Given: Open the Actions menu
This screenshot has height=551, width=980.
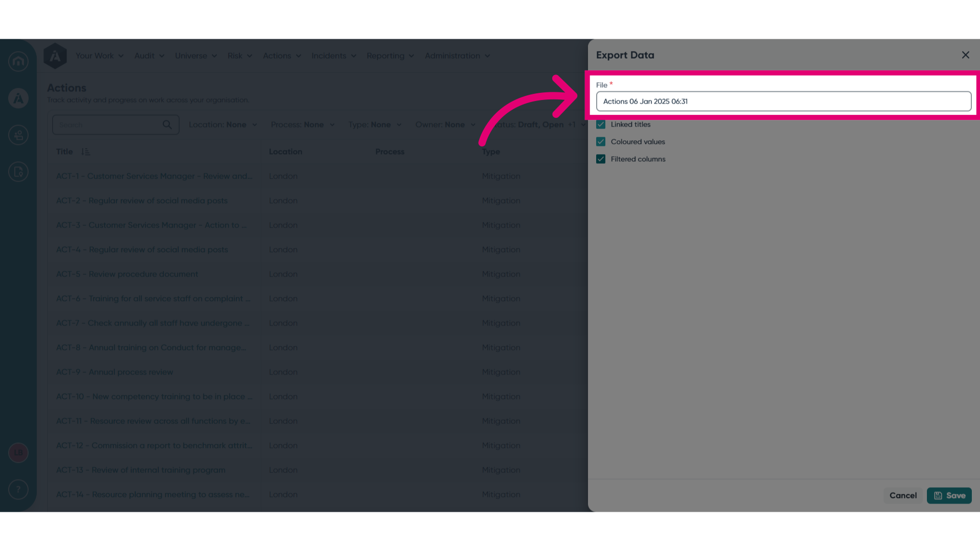Looking at the screenshot, I should coord(282,56).
